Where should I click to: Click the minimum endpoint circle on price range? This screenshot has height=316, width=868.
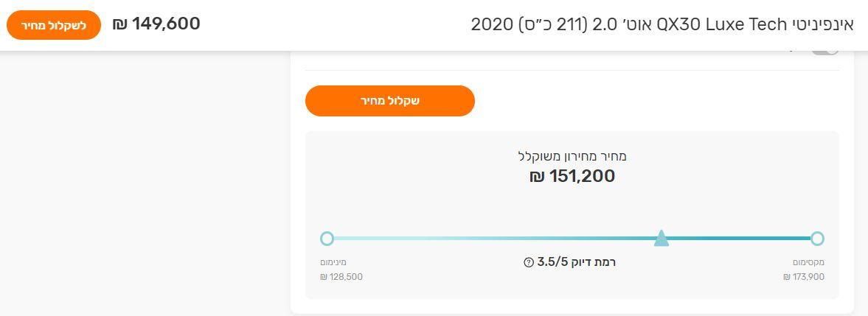click(327, 239)
